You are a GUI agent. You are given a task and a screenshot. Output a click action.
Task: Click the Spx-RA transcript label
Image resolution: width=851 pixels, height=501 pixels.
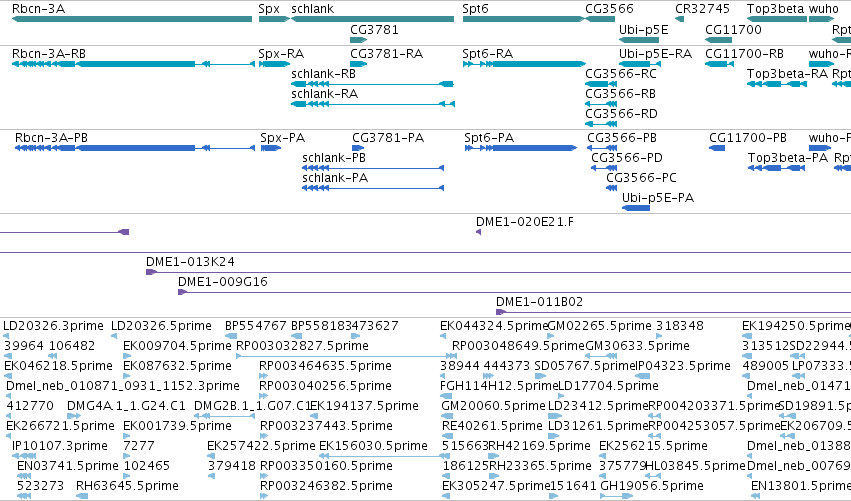pos(281,54)
